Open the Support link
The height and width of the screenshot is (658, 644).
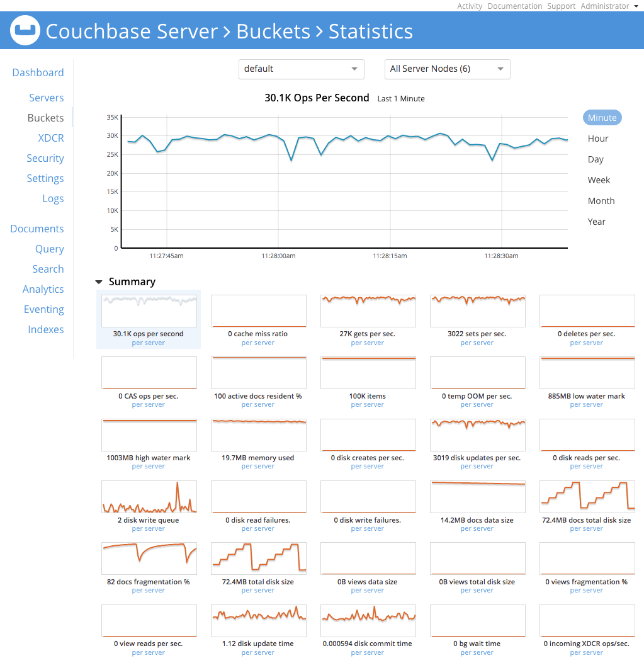point(561,6)
